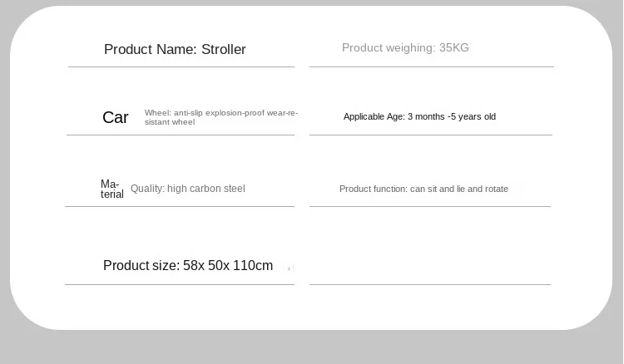
Task: Click the word 'Stroller' in product name
Action: click(x=224, y=49)
